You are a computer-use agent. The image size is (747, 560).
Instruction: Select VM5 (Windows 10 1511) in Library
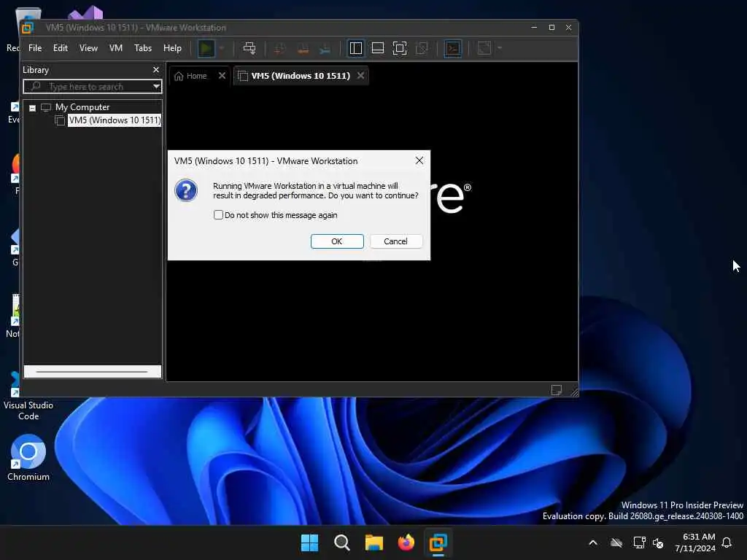[115, 120]
